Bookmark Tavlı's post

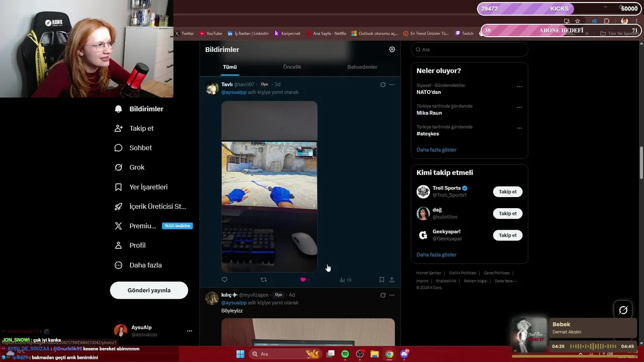point(382,280)
